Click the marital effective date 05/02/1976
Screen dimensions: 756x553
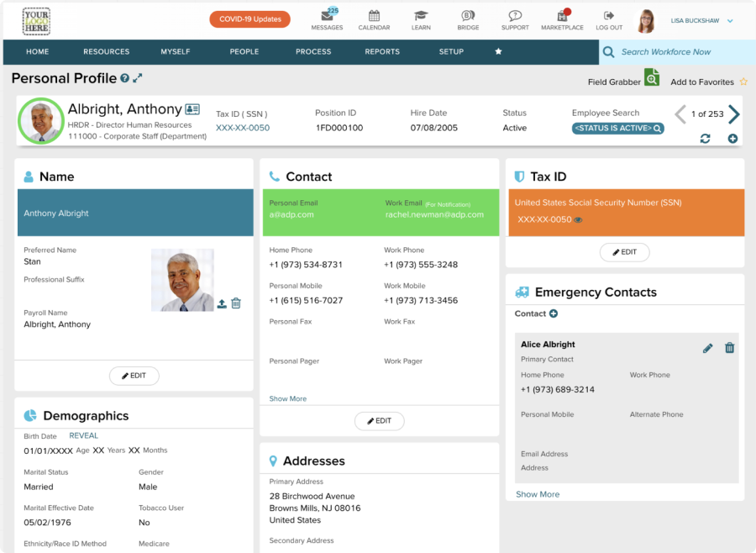coord(47,523)
